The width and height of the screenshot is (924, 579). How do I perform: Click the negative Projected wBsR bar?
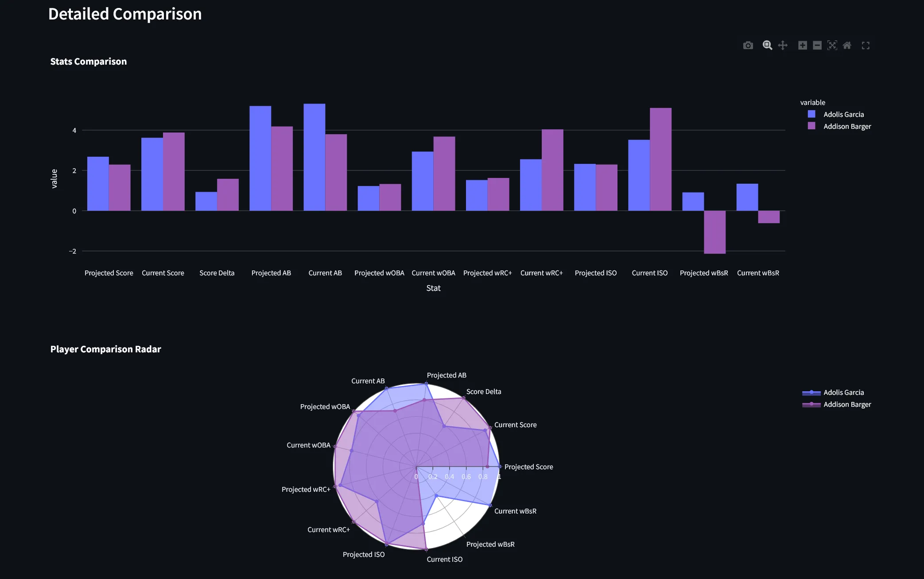(x=714, y=232)
